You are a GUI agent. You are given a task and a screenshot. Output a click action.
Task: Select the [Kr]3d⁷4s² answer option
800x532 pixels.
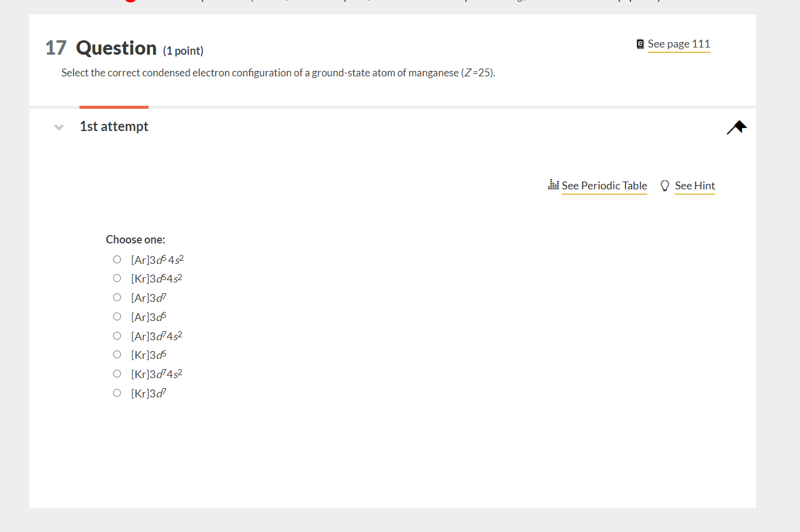(x=117, y=373)
